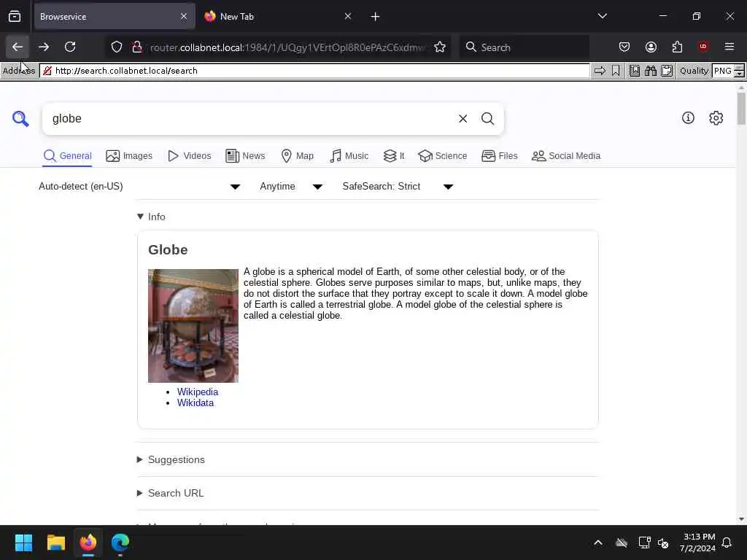This screenshot has height=560, width=747.
Task: Open the Anytime time range dropdown
Action: pyautogui.click(x=291, y=187)
